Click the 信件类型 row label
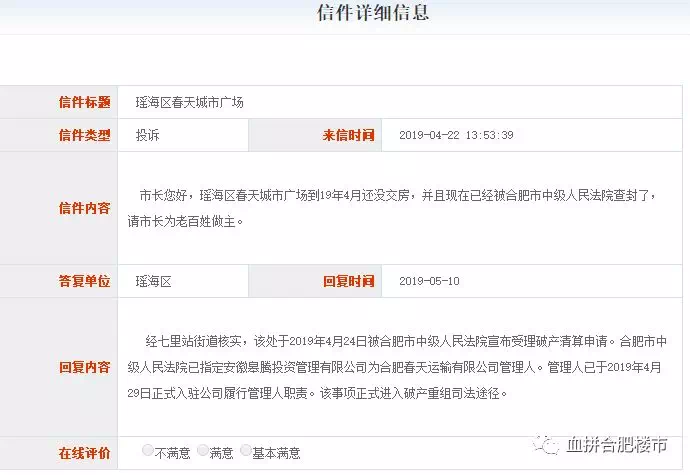The width and height of the screenshot is (690, 475). click(84, 135)
